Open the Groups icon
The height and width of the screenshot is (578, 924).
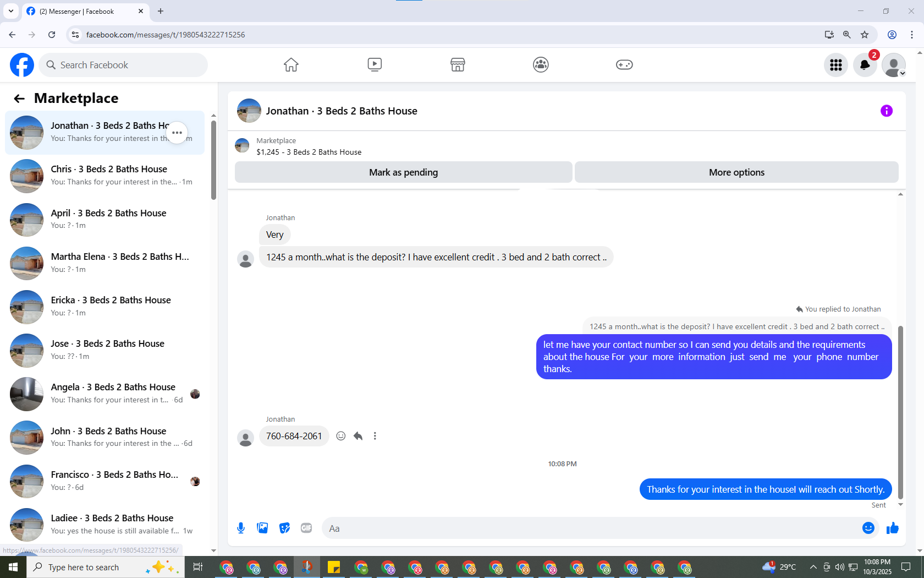pos(541,65)
